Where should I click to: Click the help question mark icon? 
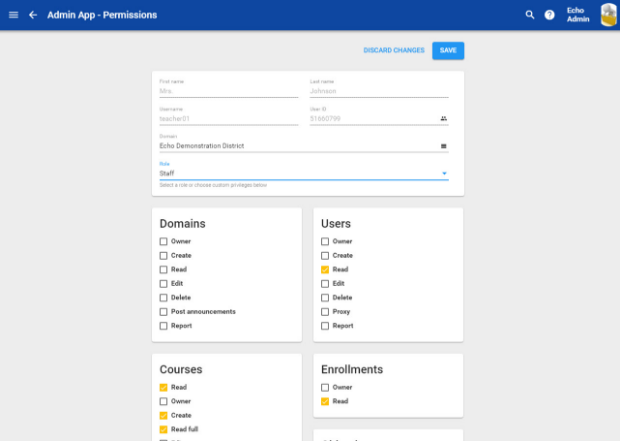tap(549, 15)
